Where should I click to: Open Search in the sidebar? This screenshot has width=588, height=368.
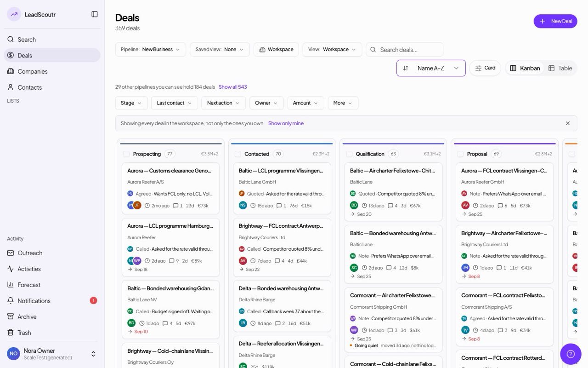click(52, 40)
